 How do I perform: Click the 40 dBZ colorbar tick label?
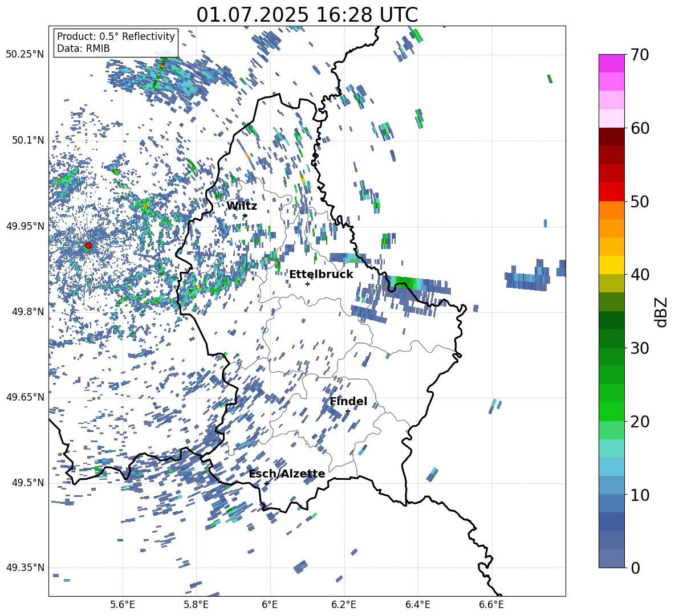pyautogui.click(x=639, y=275)
